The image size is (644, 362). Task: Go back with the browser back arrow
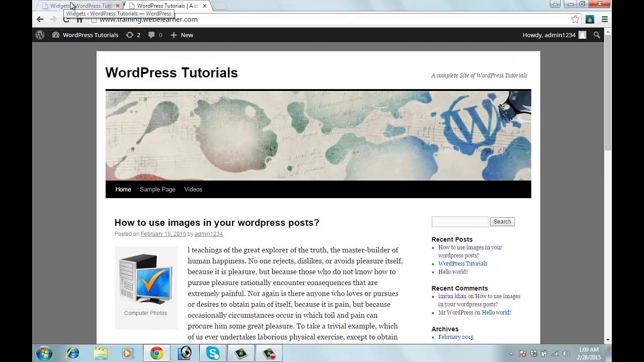coord(40,19)
